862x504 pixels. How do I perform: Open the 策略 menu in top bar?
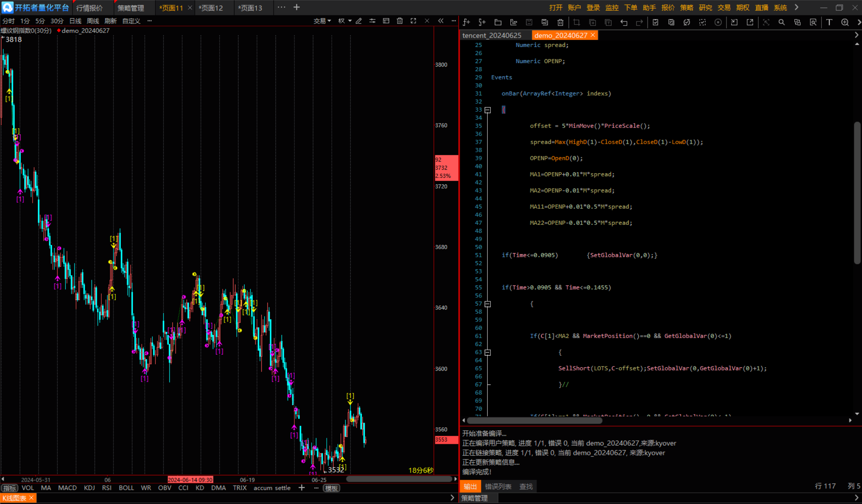click(687, 7)
